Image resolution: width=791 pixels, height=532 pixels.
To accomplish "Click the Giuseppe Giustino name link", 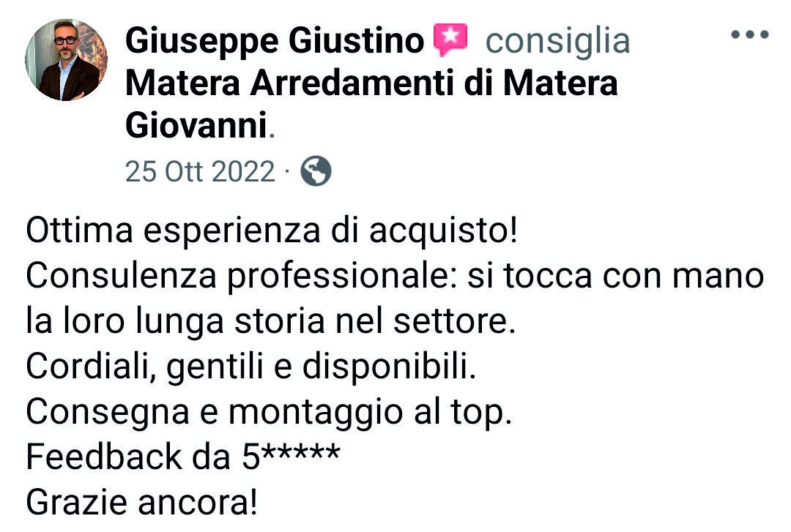I will point(275,40).
